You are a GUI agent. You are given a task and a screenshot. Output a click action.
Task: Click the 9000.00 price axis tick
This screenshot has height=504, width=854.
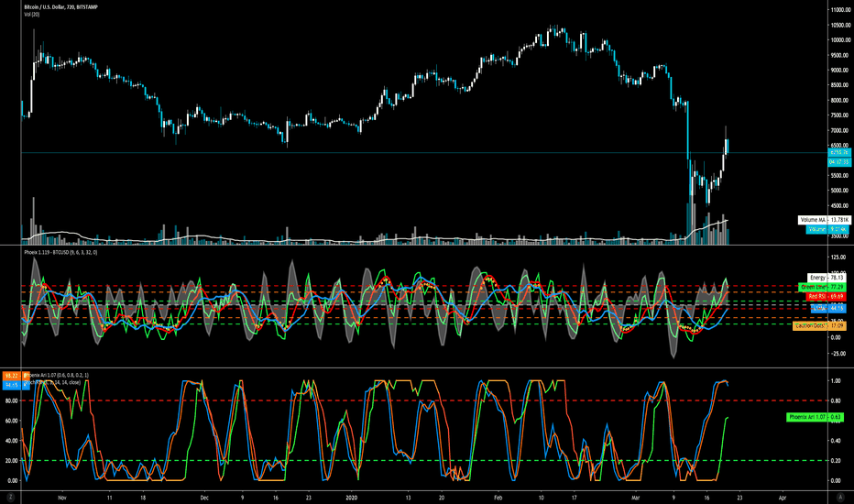[840, 71]
